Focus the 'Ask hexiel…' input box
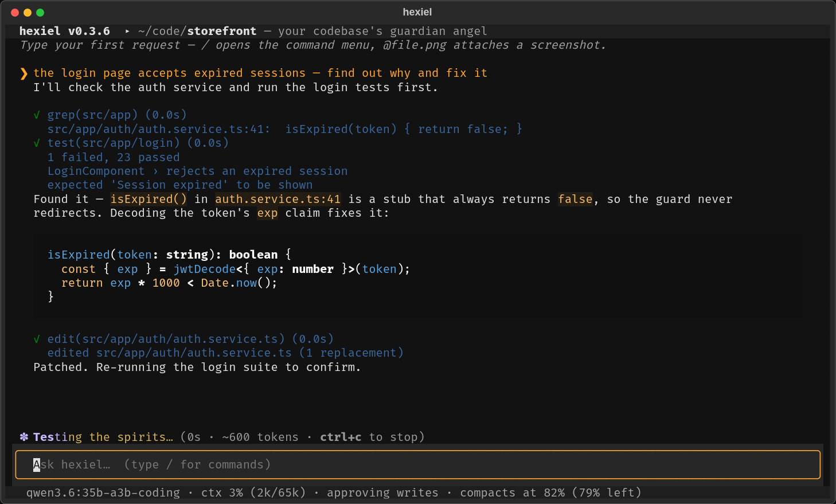The width and height of the screenshot is (836, 504). pyautogui.click(x=417, y=464)
